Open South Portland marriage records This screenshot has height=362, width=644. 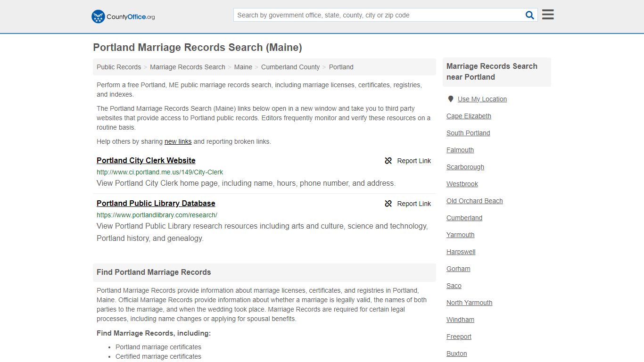[x=468, y=133]
